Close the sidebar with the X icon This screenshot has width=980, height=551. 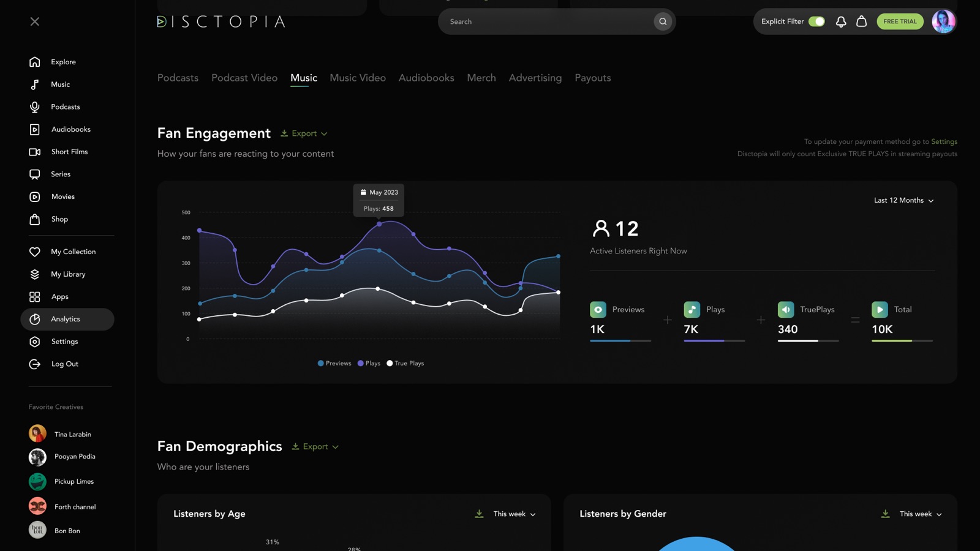[35, 21]
